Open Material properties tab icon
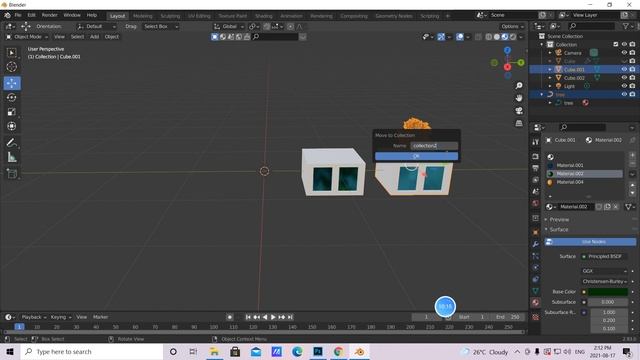The image size is (640, 360). [536, 302]
